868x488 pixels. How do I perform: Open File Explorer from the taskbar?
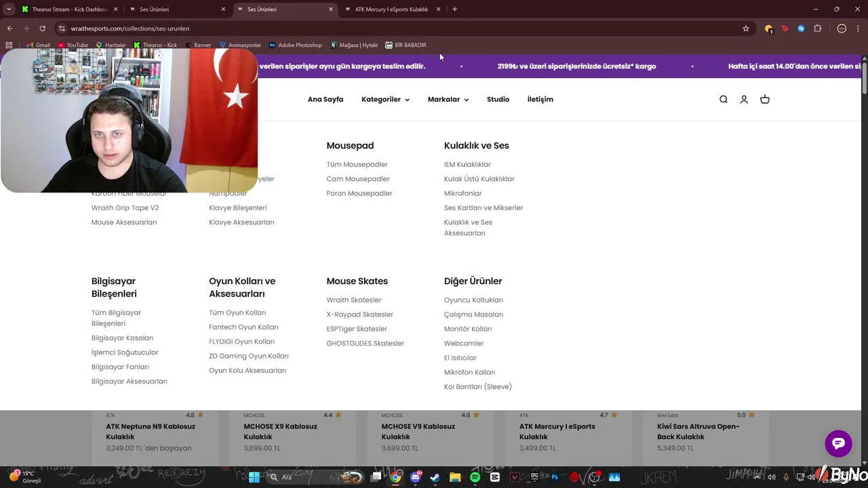(454, 477)
